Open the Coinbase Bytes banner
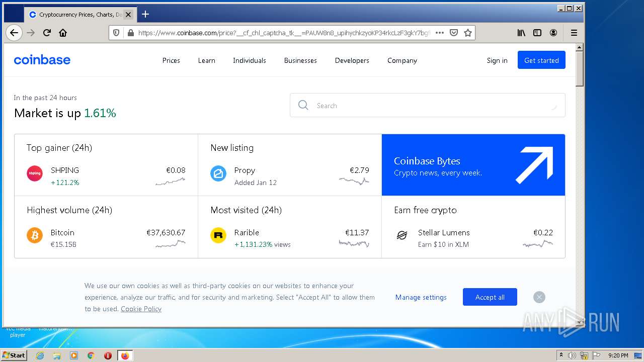644x362 pixels. (x=473, y=165)
